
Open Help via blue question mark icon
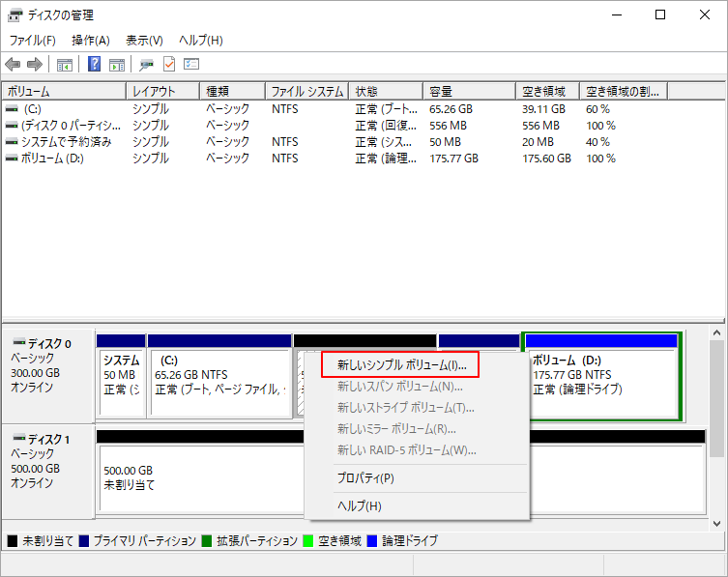click(95, 65)
